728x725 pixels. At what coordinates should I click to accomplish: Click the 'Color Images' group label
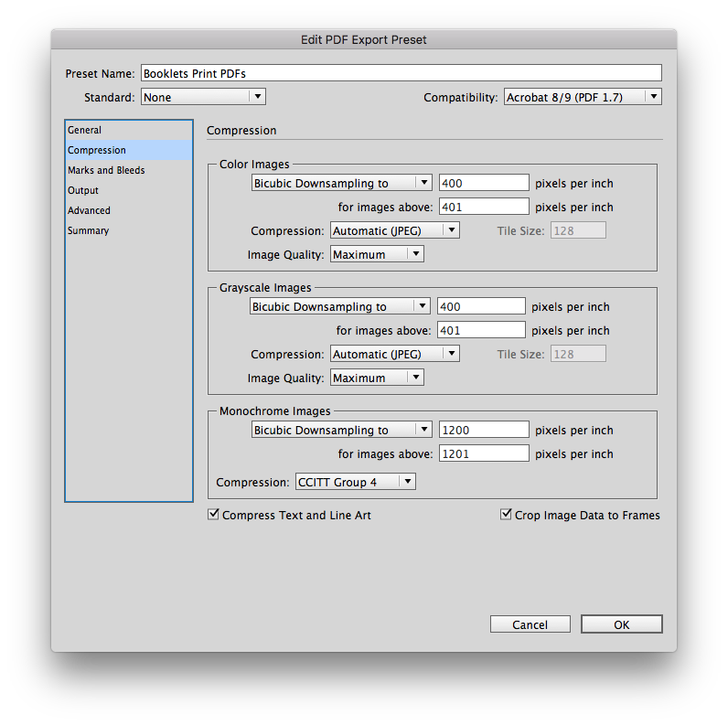(254, 165)
